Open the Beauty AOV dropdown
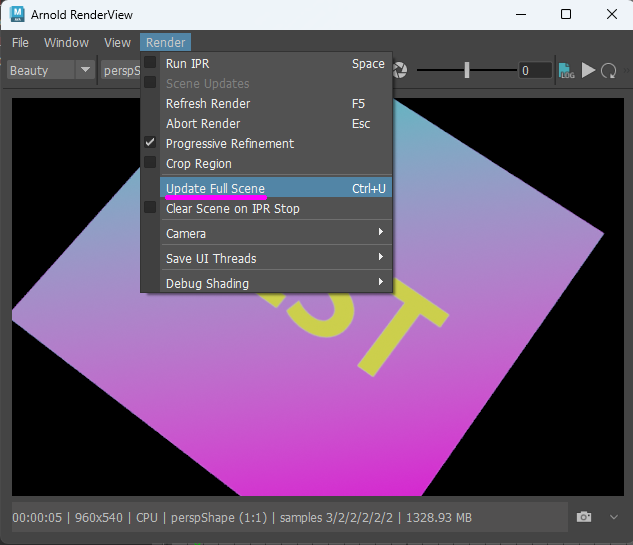The width and height of the screenshot is (633, 545). pos(51,70)
